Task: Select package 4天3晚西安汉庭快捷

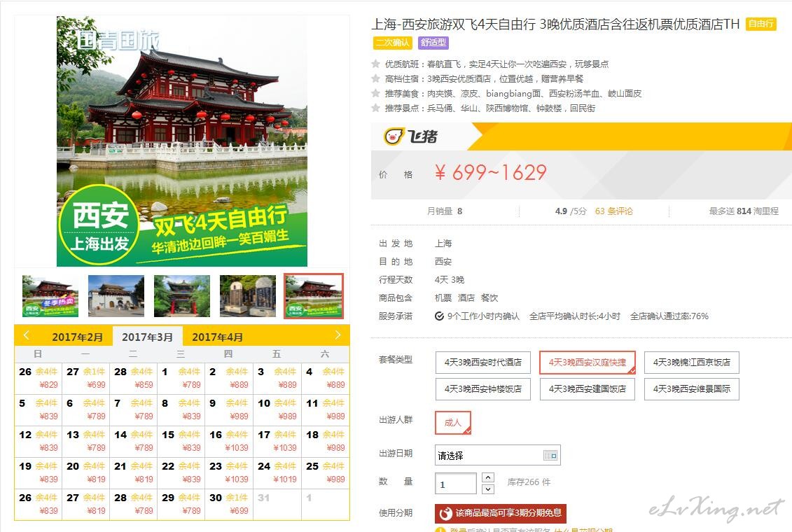Action: pyautogui.click(x=588, y=363)
